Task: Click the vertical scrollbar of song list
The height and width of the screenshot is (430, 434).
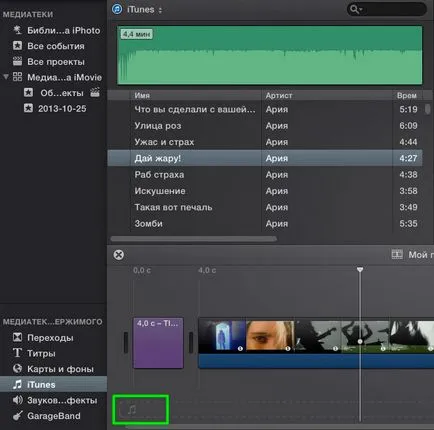Action: point(428,109)
